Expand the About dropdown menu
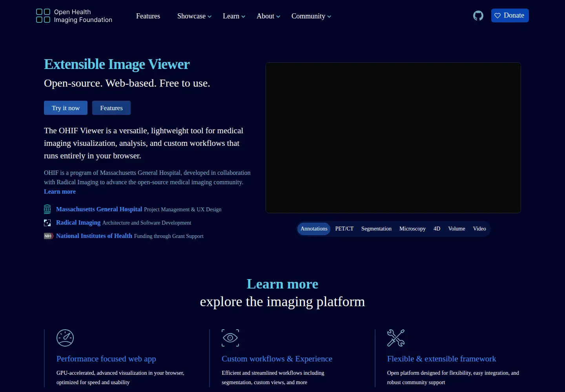This screenshot has width=565, height=392. click(x=268, y=16)
